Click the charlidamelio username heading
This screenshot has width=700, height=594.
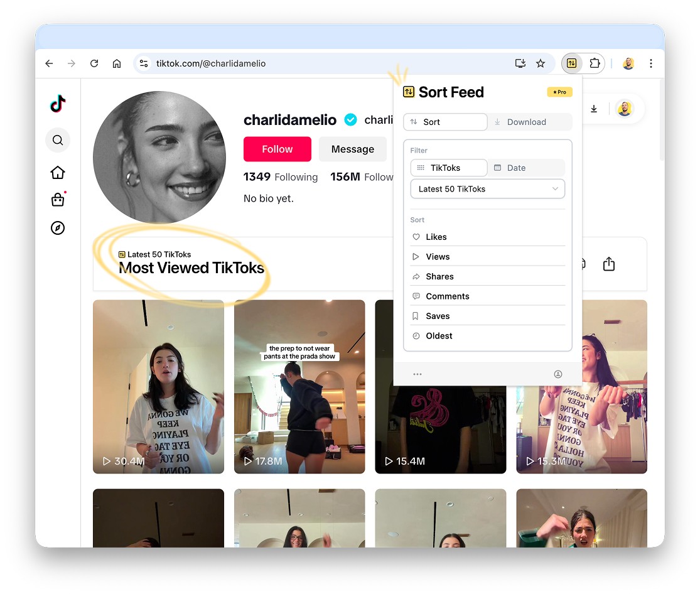[290, 120]
